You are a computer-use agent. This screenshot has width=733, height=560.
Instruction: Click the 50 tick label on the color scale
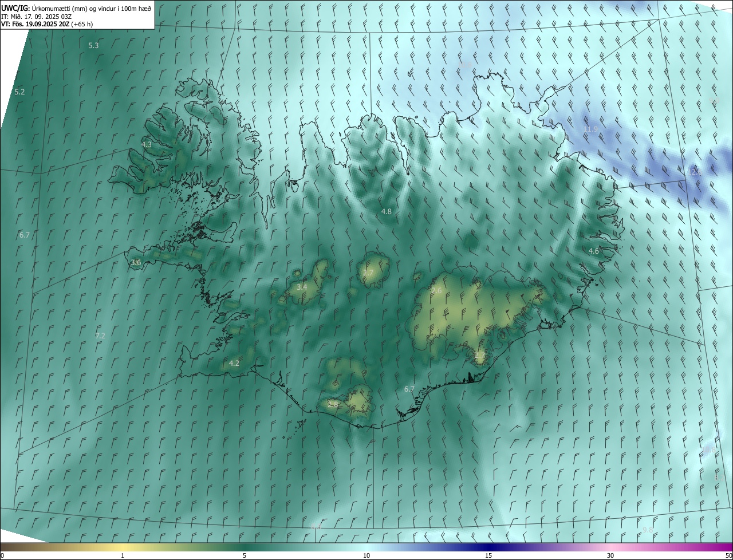(x=728, y=555)
